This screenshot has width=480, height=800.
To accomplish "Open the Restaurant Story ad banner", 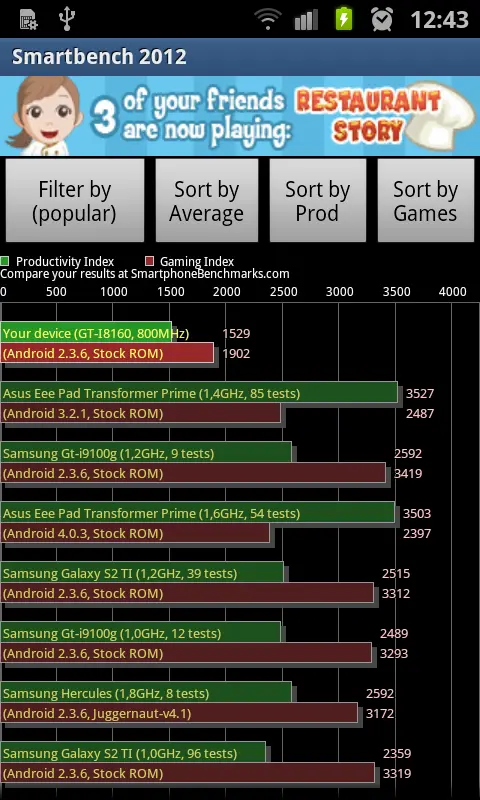I will coord(240,116).
